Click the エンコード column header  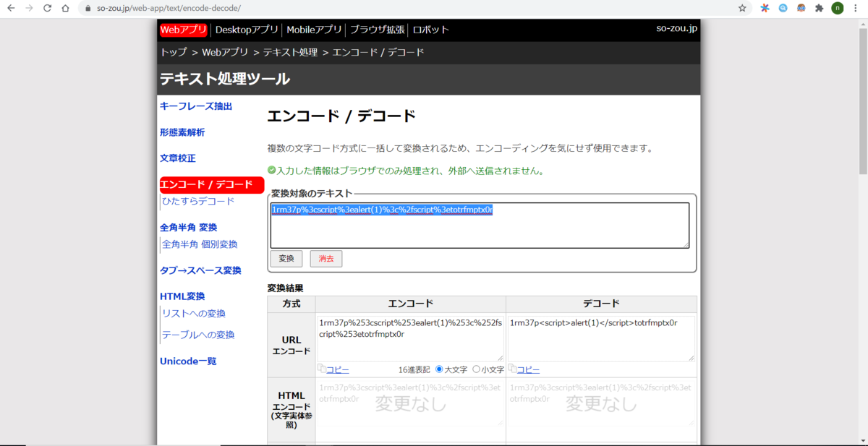[411, 304]
